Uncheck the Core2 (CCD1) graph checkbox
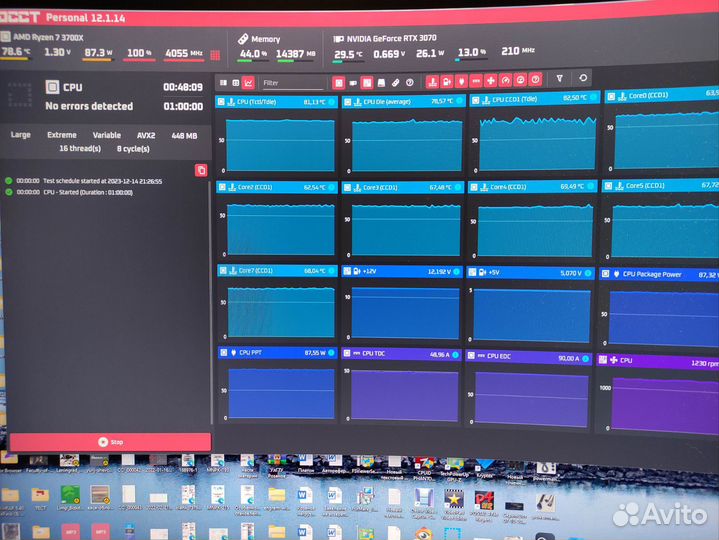Image resolution: width=719 pixels, height=540 pixels. coord(222,187)
